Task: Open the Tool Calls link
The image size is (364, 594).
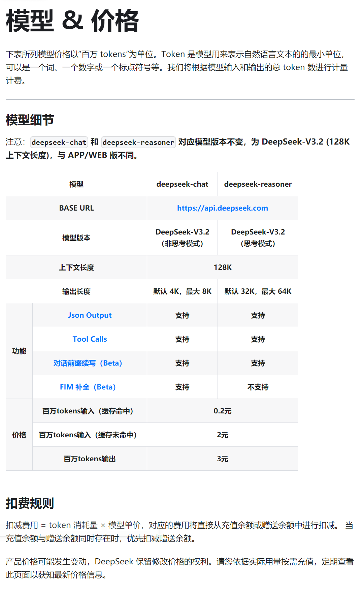Action: point(90,339)
